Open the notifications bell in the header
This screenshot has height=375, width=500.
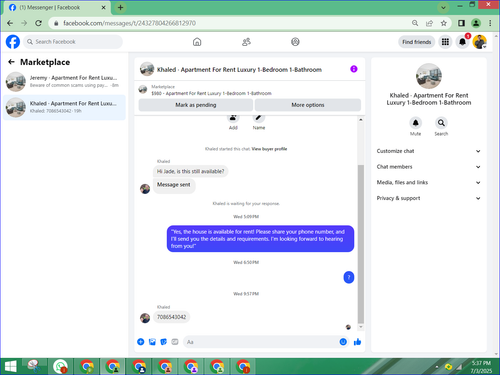(x=463, y=42)
